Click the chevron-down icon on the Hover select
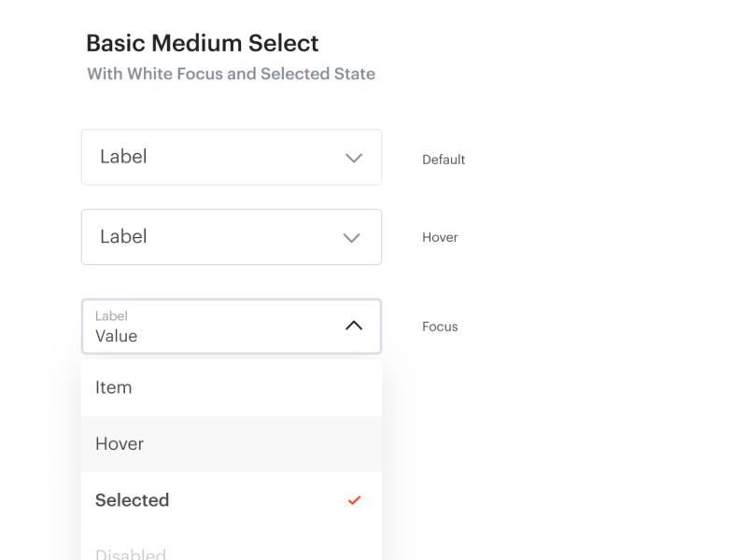Screen dimensions: 747x560 (351, 237)
